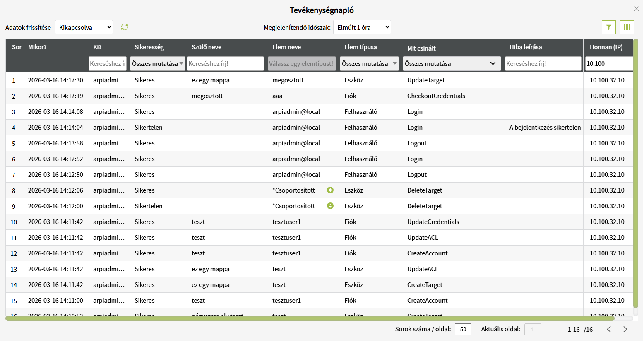Toggle the filter funnel icon
The width and height of the screenshot is (644, 342).
pos(608,27)
